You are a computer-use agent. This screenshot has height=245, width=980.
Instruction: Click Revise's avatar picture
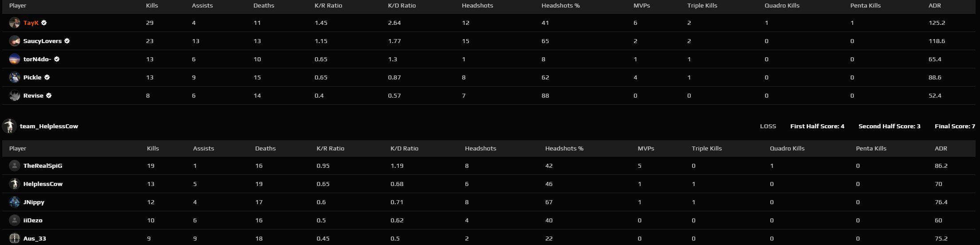click(15, 95)
